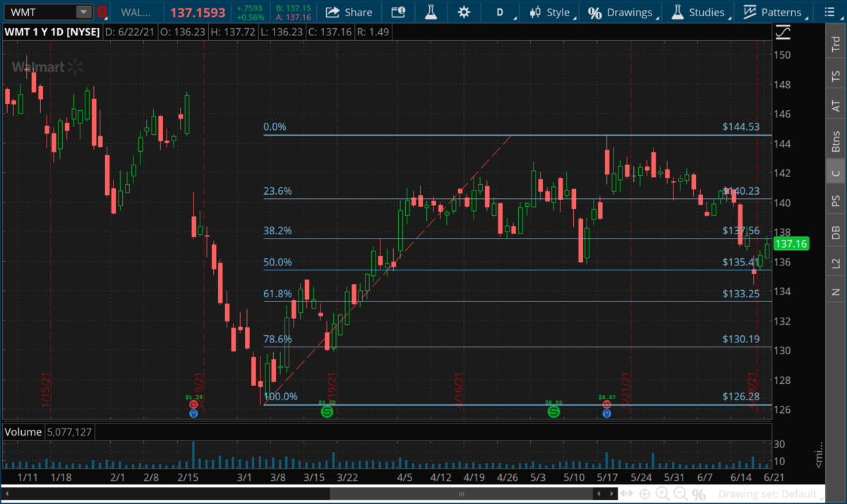Image resolution: width=847 pixels, height=504 pixels.
Task: Select the C sidebar tab
Action: (836, 173)
